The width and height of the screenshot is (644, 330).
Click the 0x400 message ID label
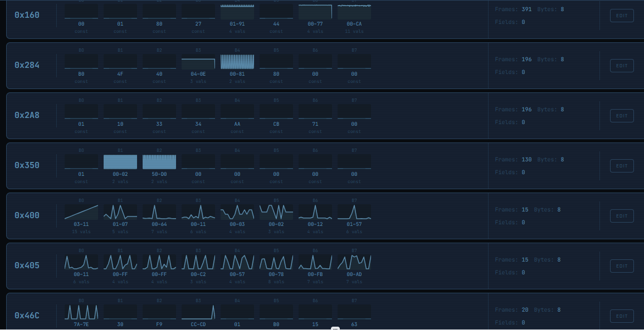27,216
